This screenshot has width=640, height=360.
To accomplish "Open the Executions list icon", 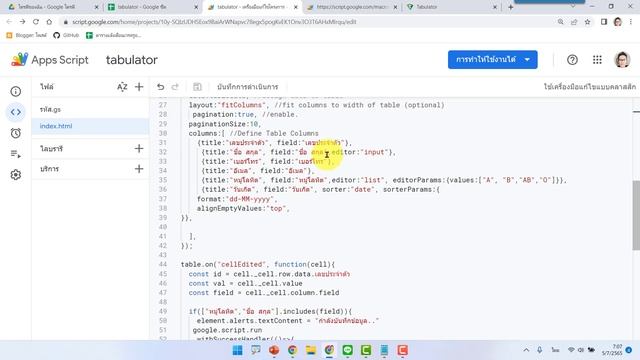I will click(16, 154).
